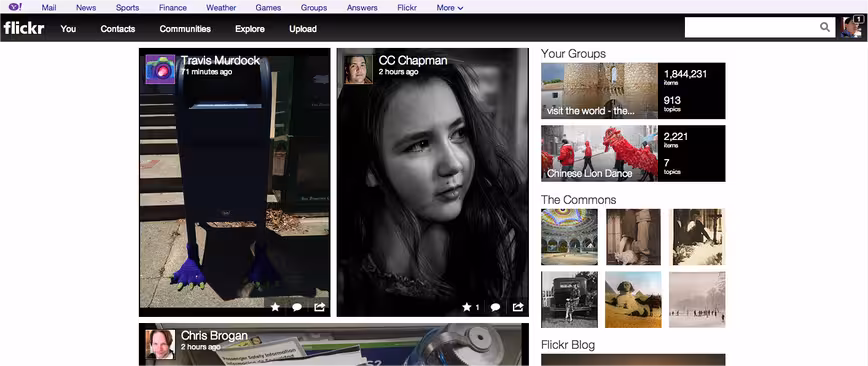Click the '7 topics' count
868x366 pixels.
coord(672,166)
